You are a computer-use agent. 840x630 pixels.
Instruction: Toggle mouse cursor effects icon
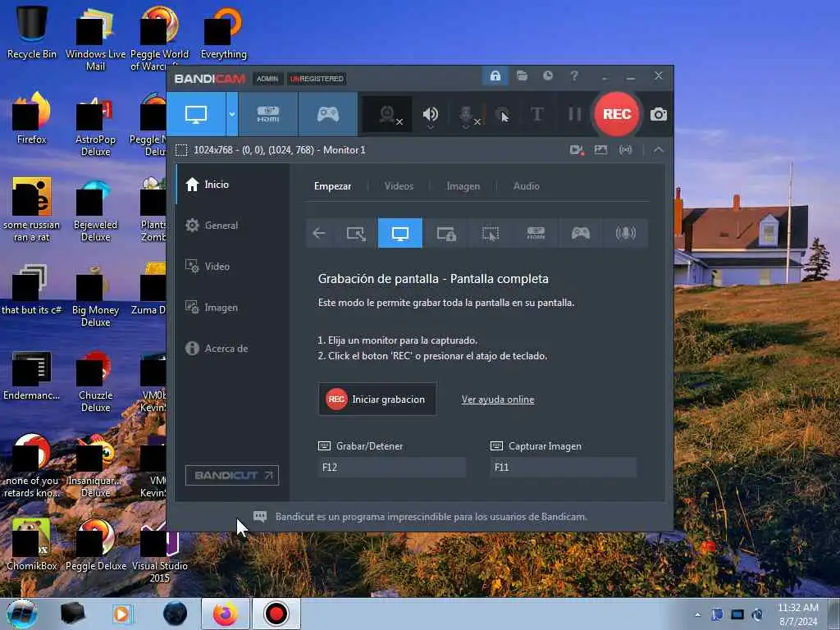tap(502, 114)
